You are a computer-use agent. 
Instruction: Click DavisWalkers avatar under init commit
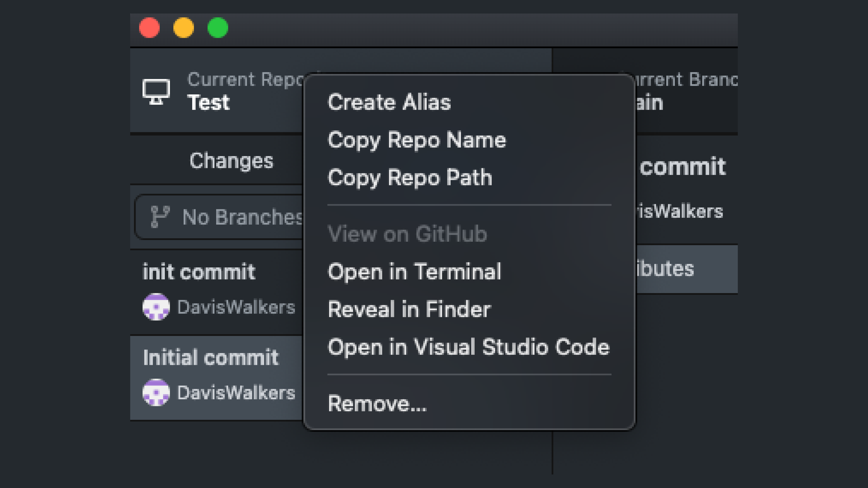(156, 307)
